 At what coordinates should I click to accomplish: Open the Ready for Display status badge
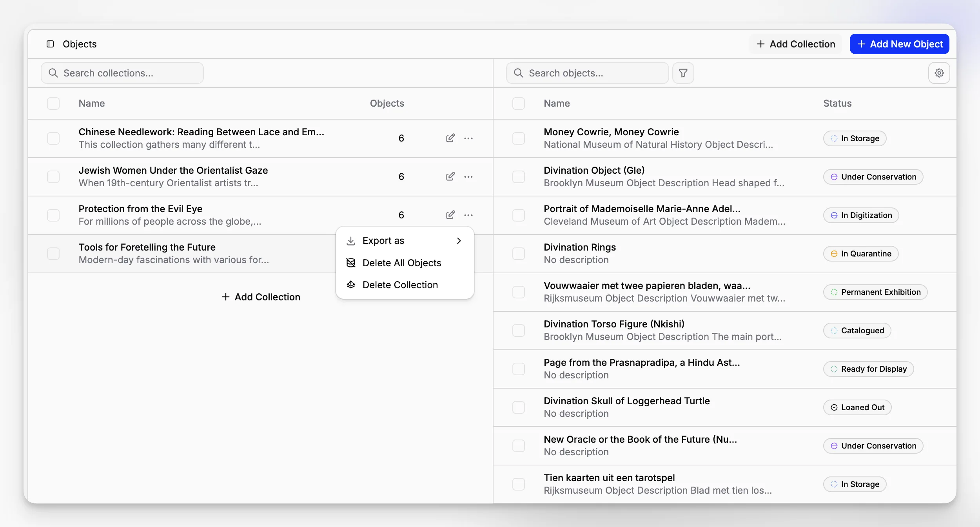click(868, 369)
